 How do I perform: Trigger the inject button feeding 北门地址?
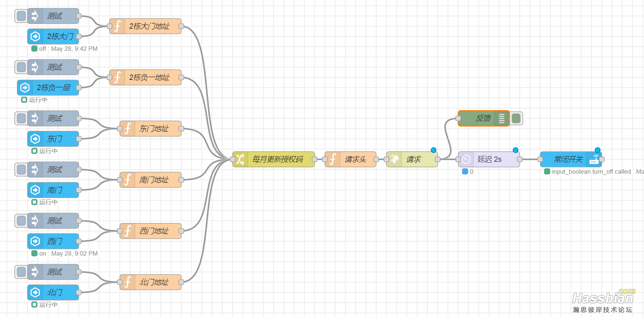click(x=21, y=272)
